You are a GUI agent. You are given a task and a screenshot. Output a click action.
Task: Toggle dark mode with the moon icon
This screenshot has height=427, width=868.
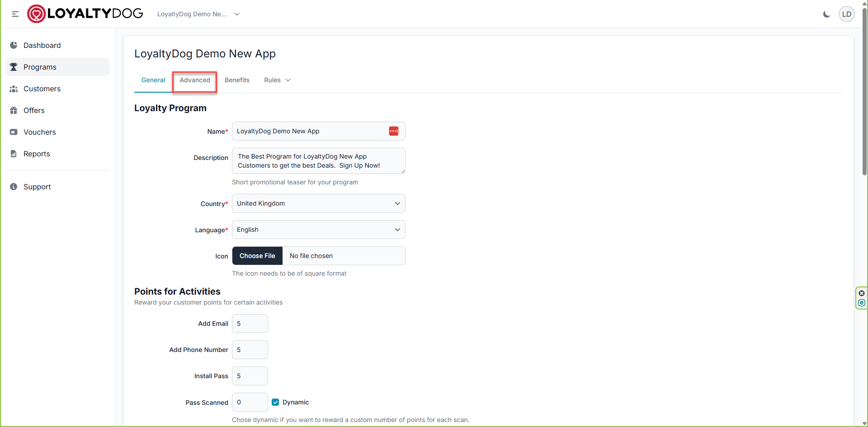pos(826,14)
